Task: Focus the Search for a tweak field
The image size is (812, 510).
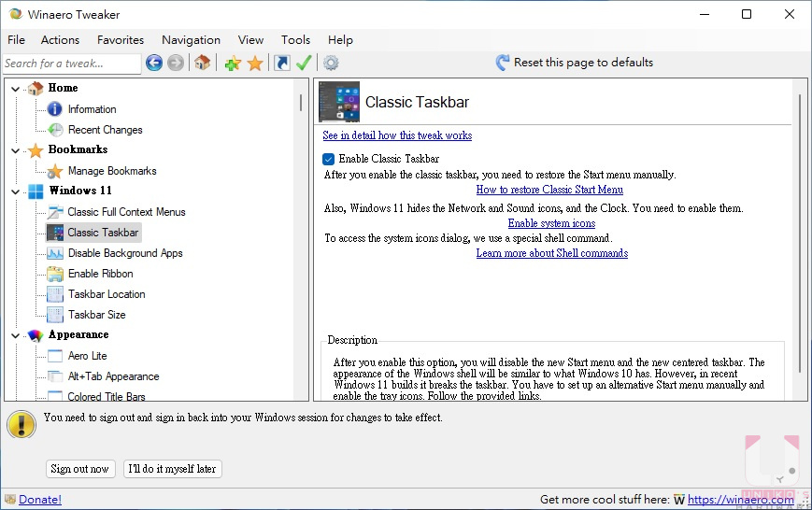Action: pos(71,64)
